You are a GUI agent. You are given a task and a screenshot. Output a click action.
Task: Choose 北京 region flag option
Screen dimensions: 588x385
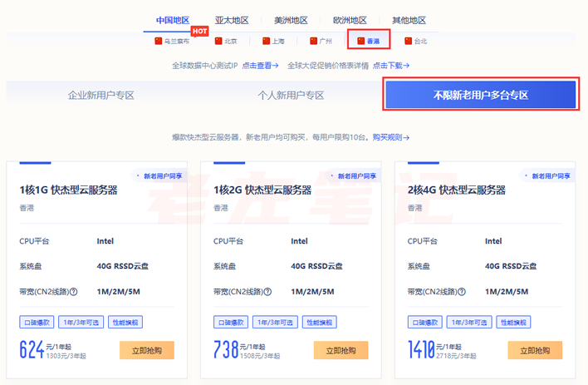pyautogui.click(x=226, y=41)
